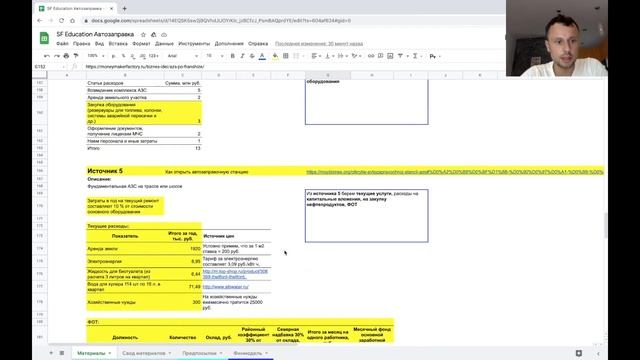
Task: Open the font size dropdown
Action: [214, 56]
